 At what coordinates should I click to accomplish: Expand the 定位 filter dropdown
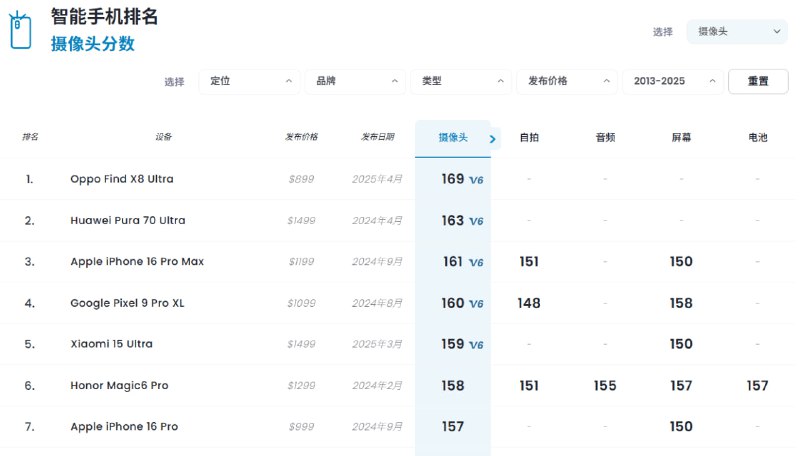point(250,81)
